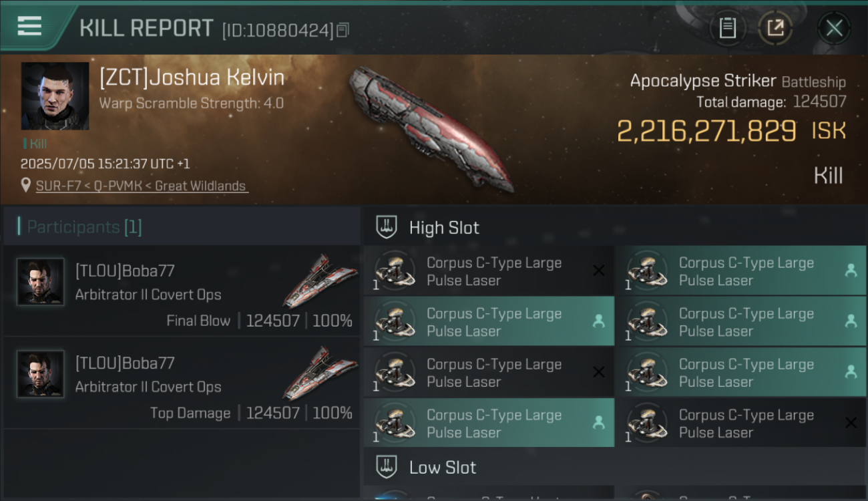Click the High Slot shield icon
Screen dimensions: 868x501
tap(386, 227)
